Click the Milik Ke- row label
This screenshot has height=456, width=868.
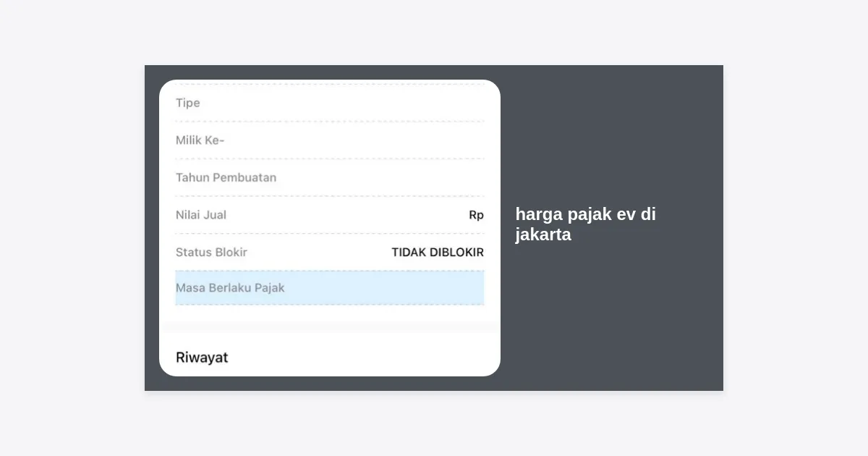[200, 140]
